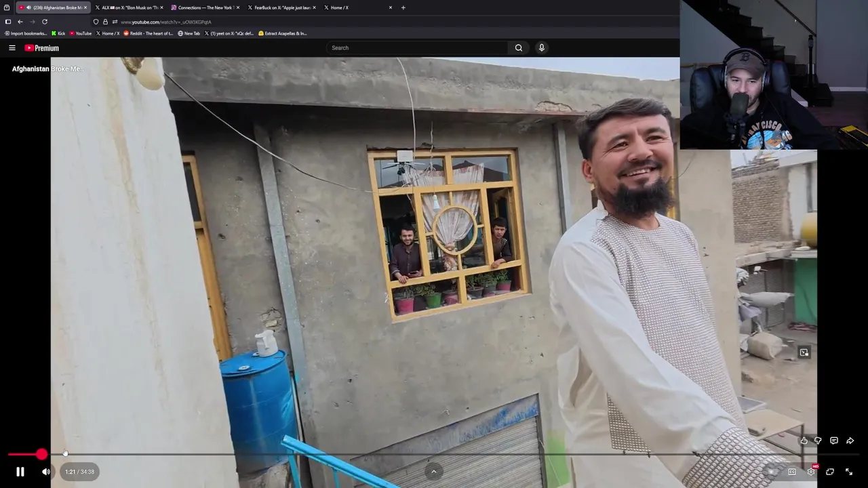Close the 'FearBuck on X' tab
Screen dimensions: 868x488
click(314, 7)
